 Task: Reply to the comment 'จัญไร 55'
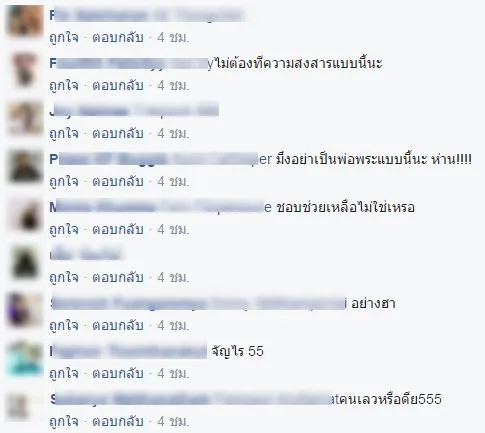point(118,373)
